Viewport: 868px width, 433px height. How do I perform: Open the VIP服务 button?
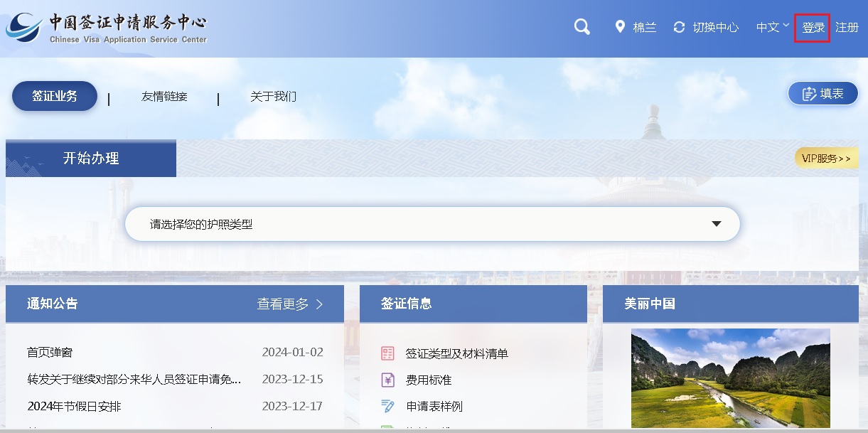pos(825,159)
